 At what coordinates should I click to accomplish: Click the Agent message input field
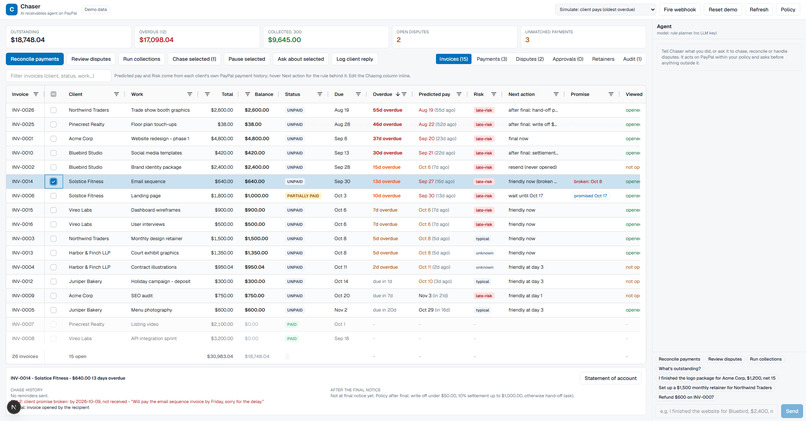pyautogui.click(x=717, y=411)
